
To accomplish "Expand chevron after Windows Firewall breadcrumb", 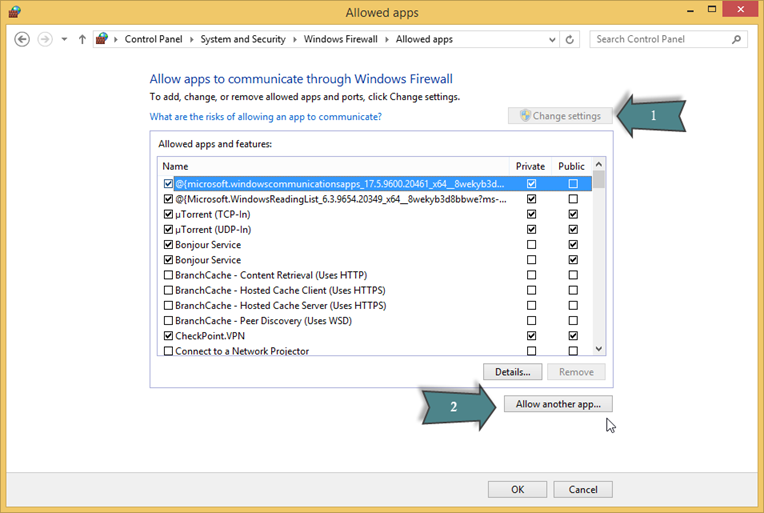I will tap(387, 39).
